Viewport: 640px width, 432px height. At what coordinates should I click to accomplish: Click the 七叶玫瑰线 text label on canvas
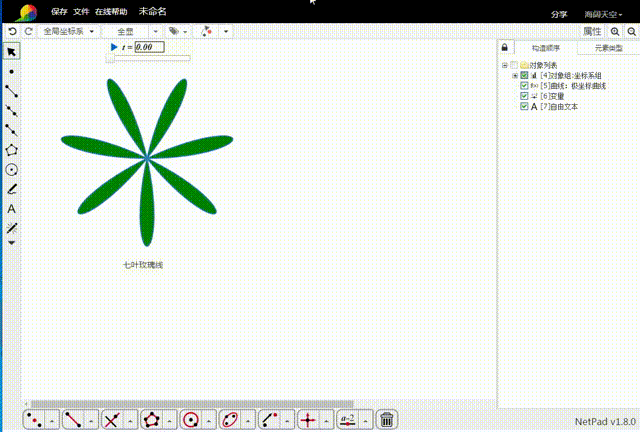143,265
